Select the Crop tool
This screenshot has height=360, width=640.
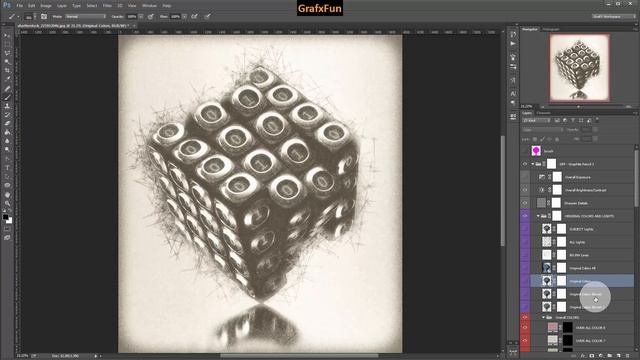coord(7,71)
